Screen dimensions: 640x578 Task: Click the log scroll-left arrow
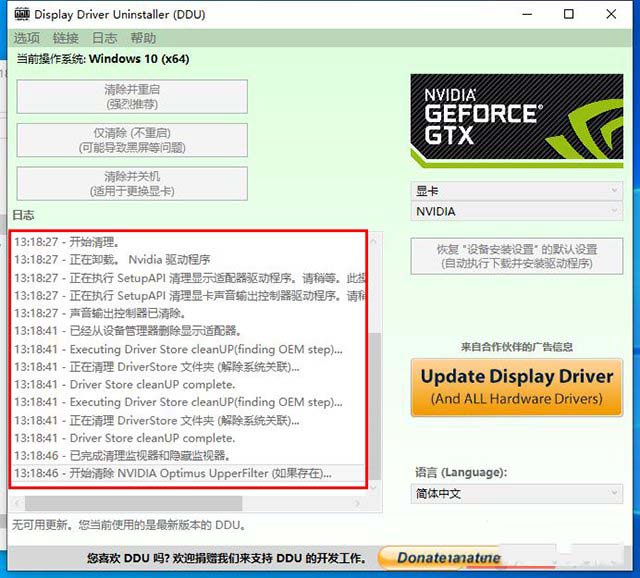(17, 503)
